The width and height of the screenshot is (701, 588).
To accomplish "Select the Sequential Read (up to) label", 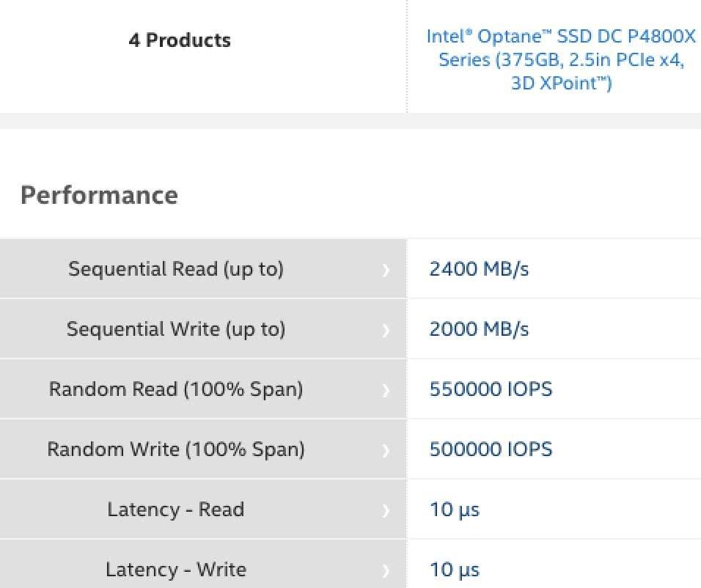I will [176, 269].
